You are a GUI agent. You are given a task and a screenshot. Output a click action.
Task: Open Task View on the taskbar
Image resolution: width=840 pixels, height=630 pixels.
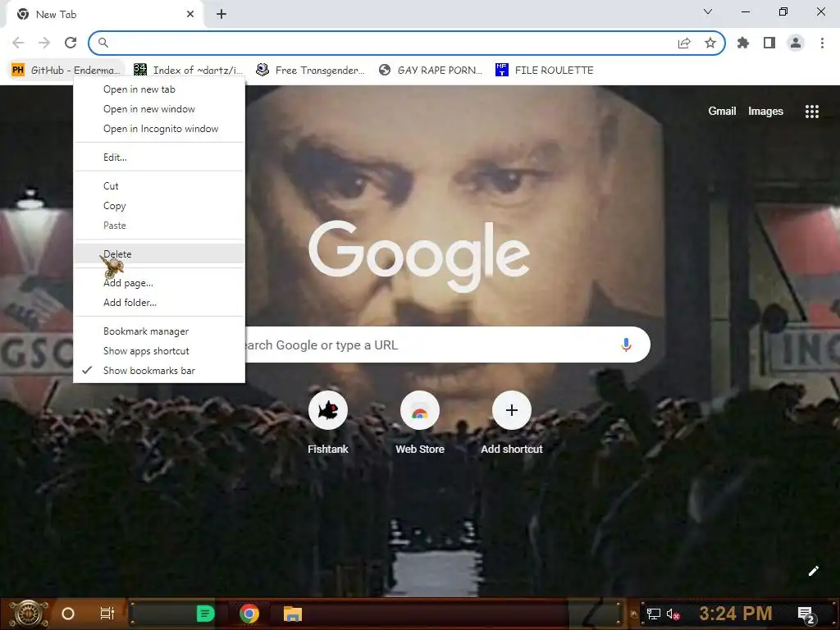107,614
